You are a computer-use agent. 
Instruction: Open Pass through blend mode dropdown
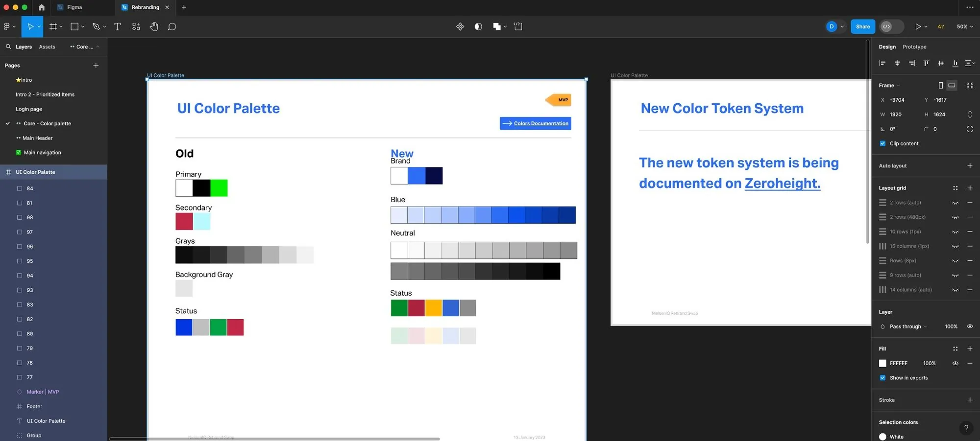908,326
